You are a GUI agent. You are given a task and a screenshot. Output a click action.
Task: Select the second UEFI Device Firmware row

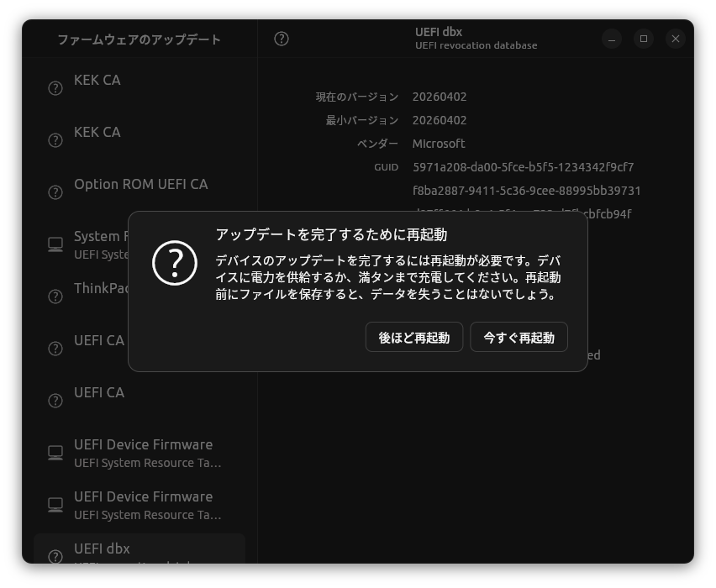pos(140,504)
